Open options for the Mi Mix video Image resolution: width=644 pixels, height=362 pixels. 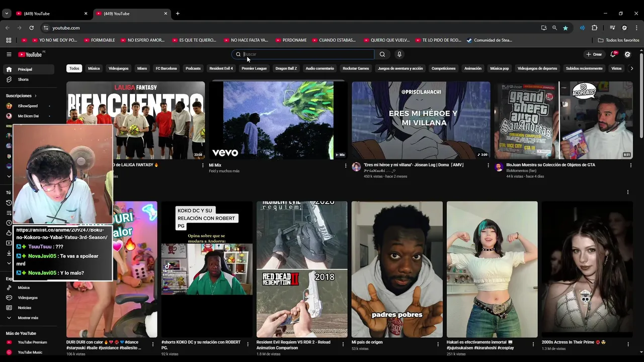point(346,165)
